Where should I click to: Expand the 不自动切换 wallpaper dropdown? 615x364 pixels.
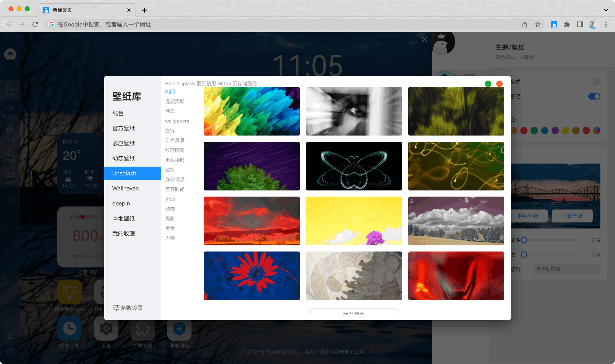tap(566, 269)
